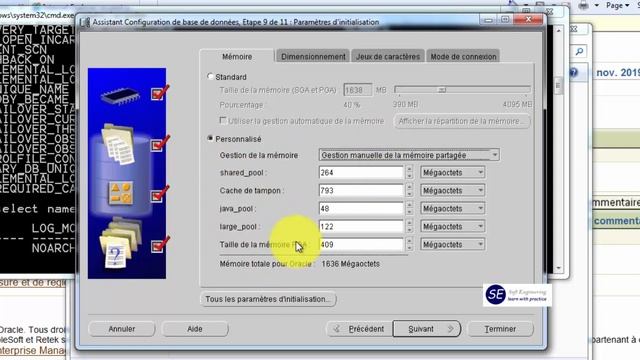The height and width of the screenshot is (360, 640).
Task: Open shared_pool unit dropdown
Action: [x=453, y=173]
